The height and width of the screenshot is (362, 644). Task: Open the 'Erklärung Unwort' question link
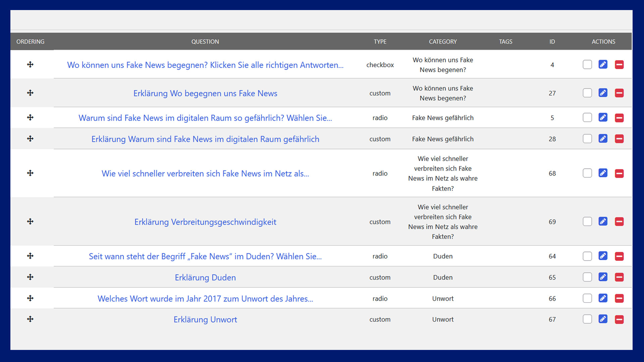205,320
